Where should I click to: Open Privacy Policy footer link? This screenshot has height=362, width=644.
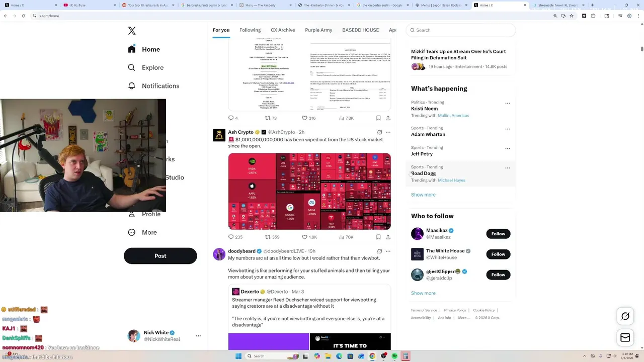[455, 310]
